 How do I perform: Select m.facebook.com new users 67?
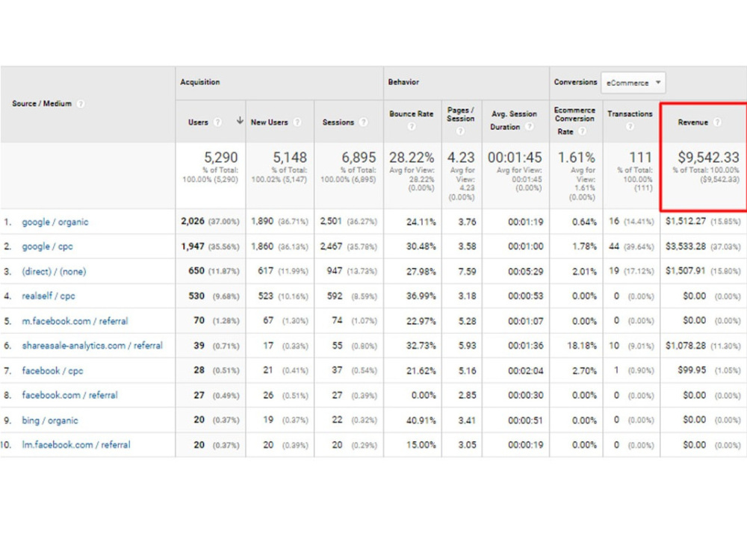click(x=268, y=320)
